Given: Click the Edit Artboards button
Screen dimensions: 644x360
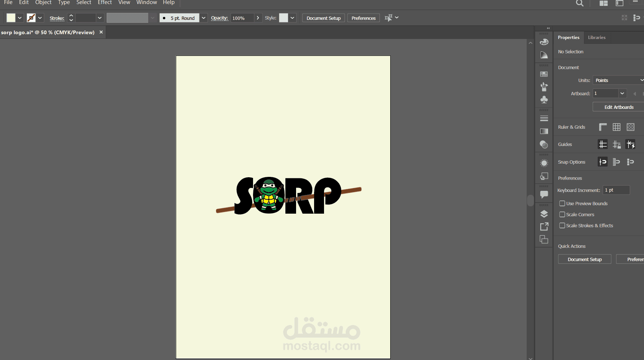Looking at the screenshot, I should point(619,107).
